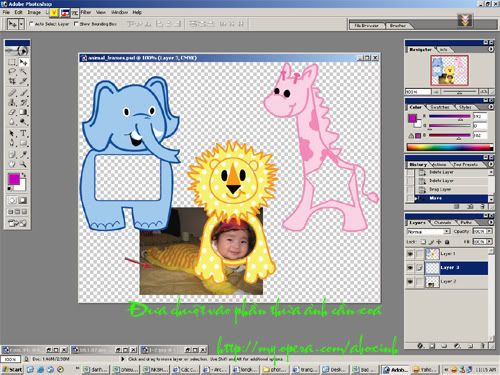Viewport: 500px width, 375px height.
Task: Open the layer Opacity dropdown arrow
Action: (x=490, y=231)
